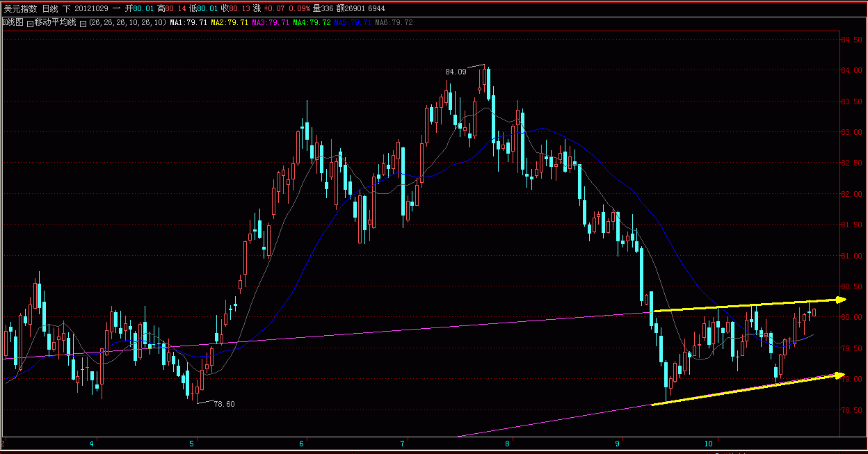This screenshot has width=868, height=454.
Task: Click the change value +0.07
Action: point(274,8)
